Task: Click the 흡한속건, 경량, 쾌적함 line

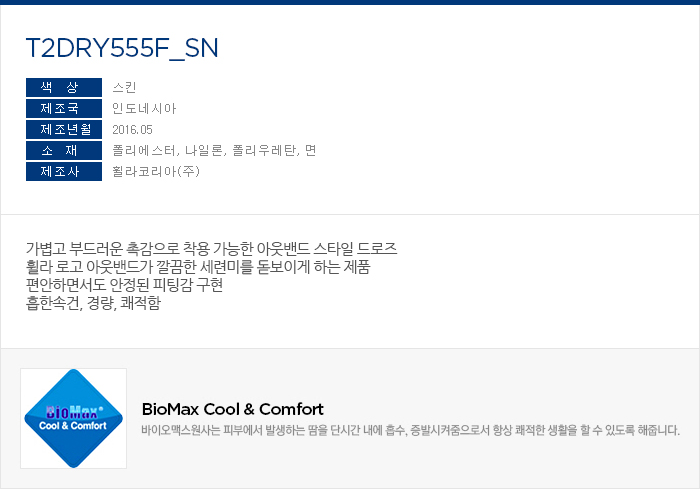Action: pos(93,303)
